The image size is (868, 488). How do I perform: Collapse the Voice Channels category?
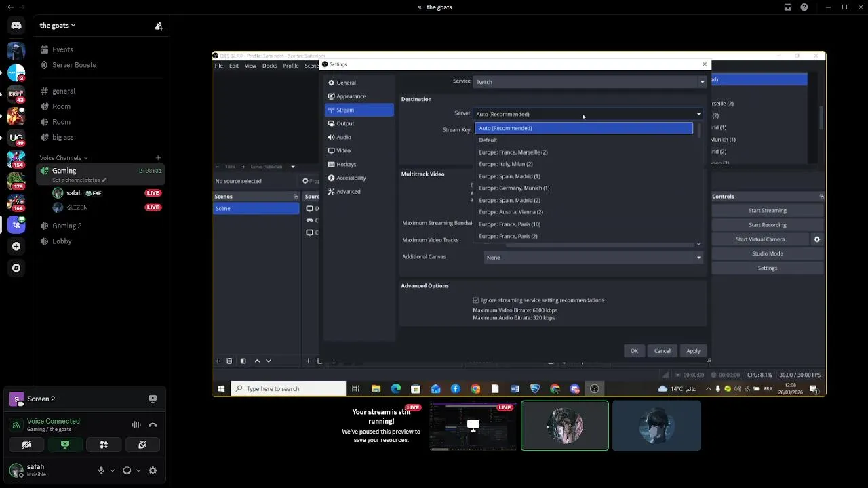(x=63, y=158)
